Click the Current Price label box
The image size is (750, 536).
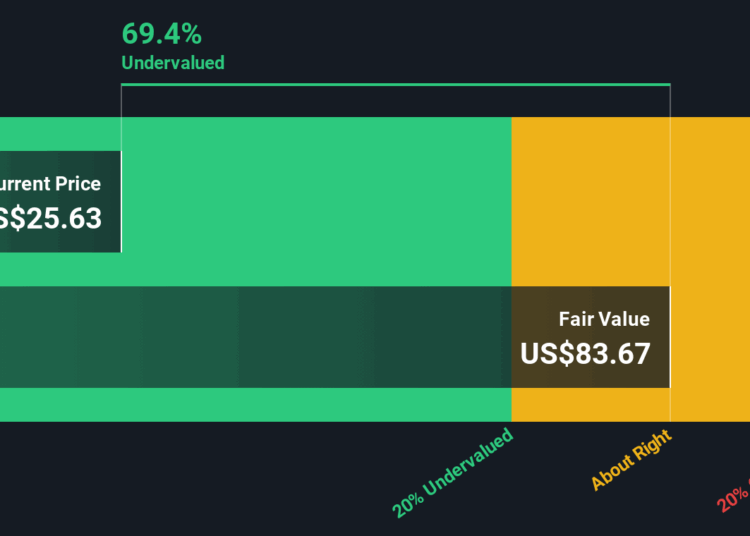60,201
